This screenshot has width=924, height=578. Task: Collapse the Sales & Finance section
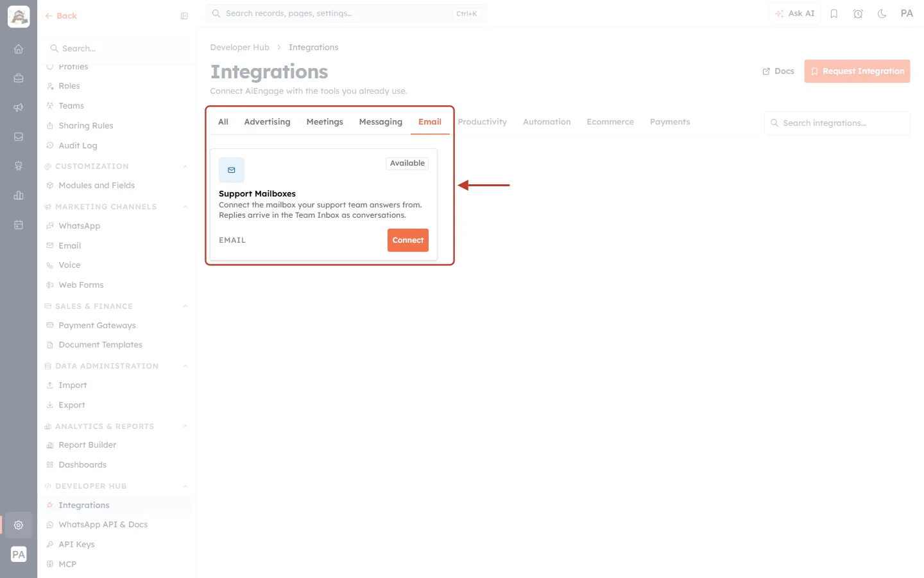tap(185, 306)
